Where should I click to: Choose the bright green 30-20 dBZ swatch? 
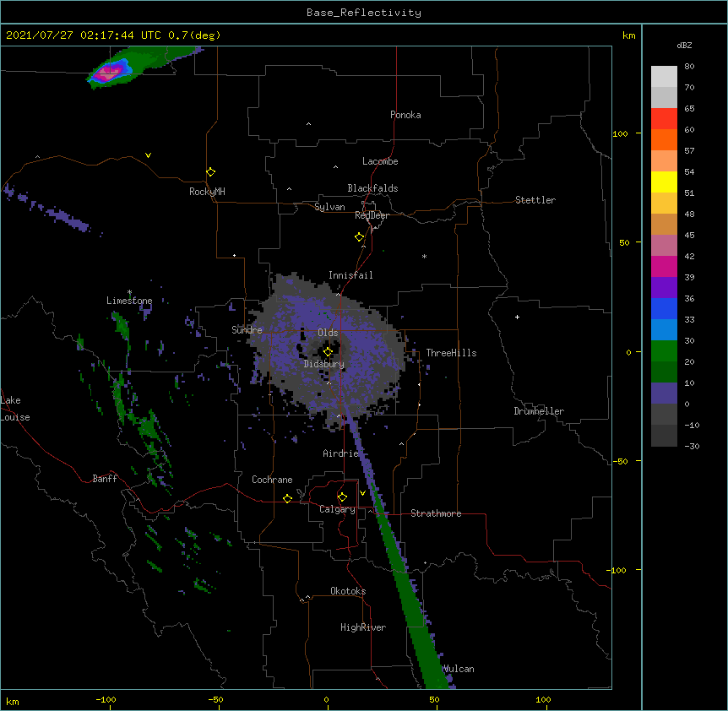(x=664, y=351)
